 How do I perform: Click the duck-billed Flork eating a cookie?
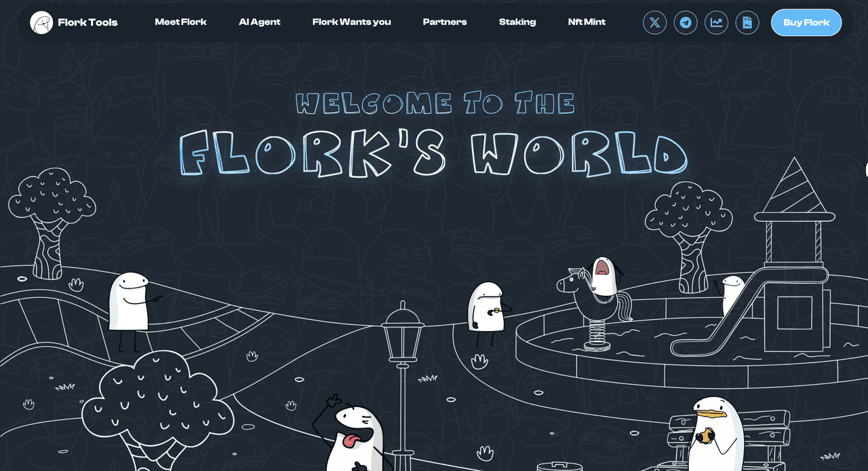(715, 434)
